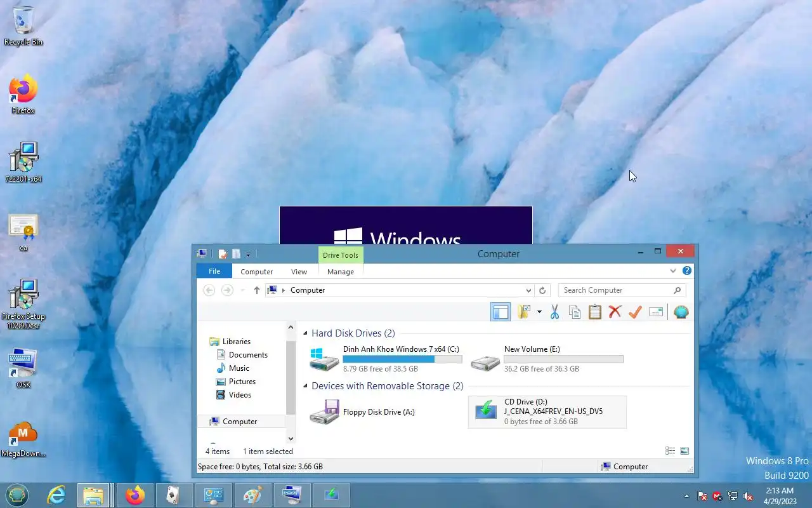The width and height of the screenshot is (812, 508).
Task: Collapse the Hard Disk Drives group
Action: (305, 333)
